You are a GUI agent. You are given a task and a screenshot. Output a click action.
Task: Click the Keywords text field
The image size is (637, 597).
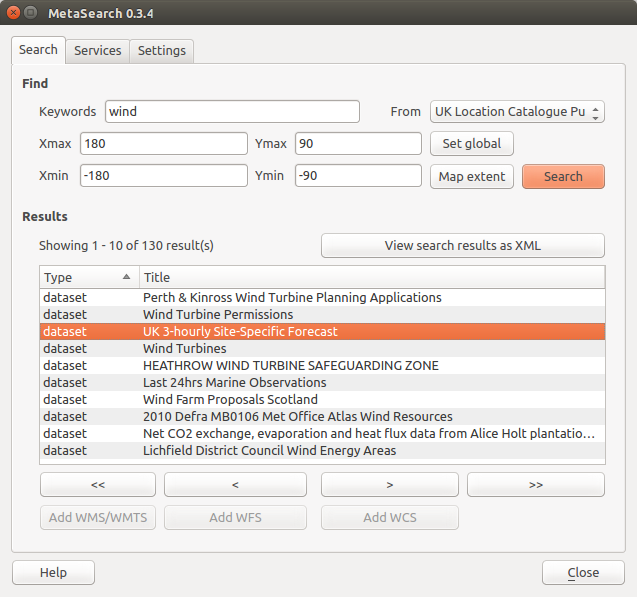(x=231, y=111)
